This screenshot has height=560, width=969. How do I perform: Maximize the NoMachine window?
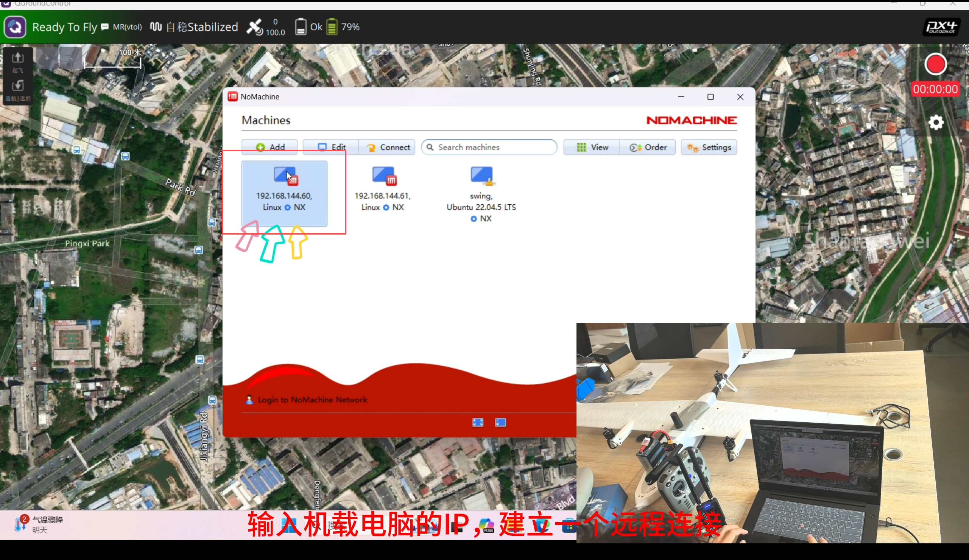click(710, 97)
